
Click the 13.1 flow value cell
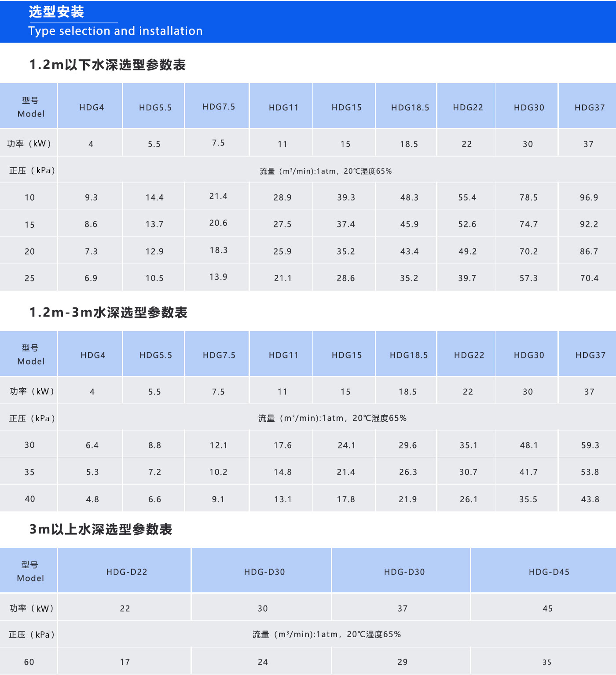coord(283,500)
